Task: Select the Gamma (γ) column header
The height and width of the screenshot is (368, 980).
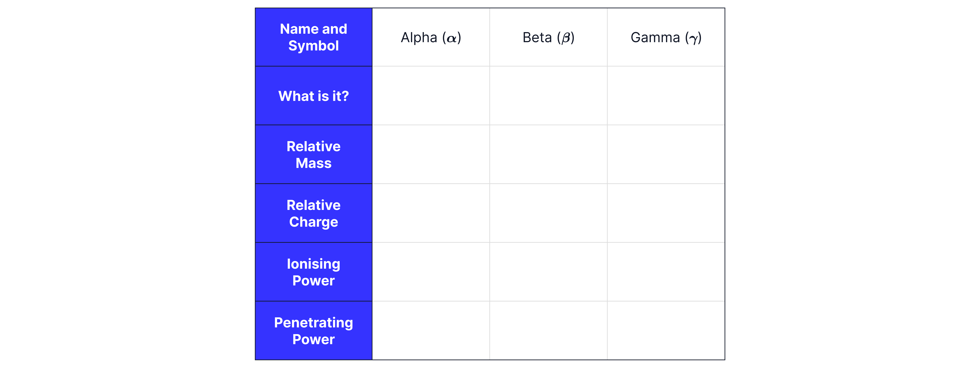Action: click(x=666, y=37)
